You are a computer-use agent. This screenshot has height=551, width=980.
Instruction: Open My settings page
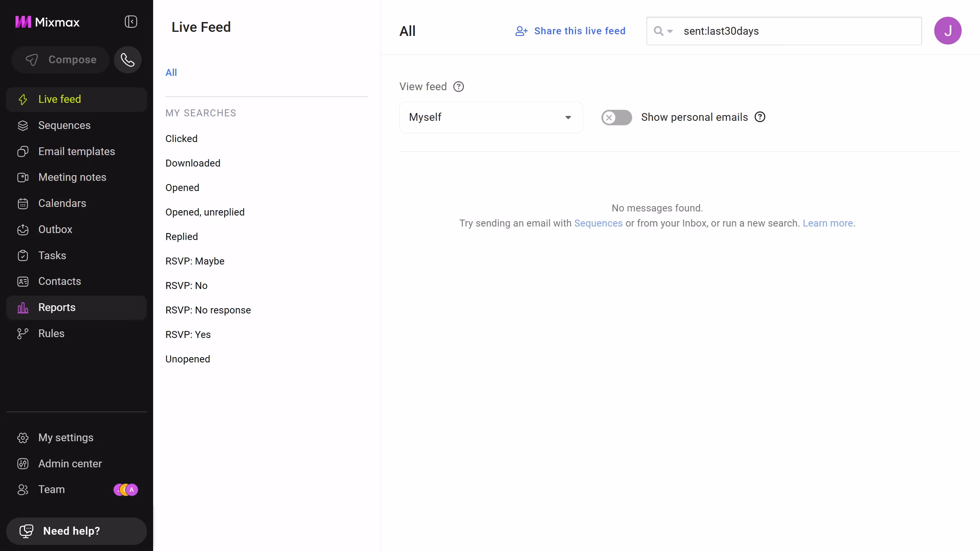click(76, 438)
